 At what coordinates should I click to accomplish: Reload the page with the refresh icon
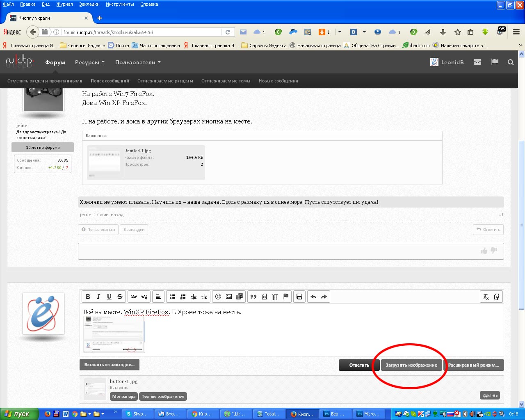[x=228, y=32]
